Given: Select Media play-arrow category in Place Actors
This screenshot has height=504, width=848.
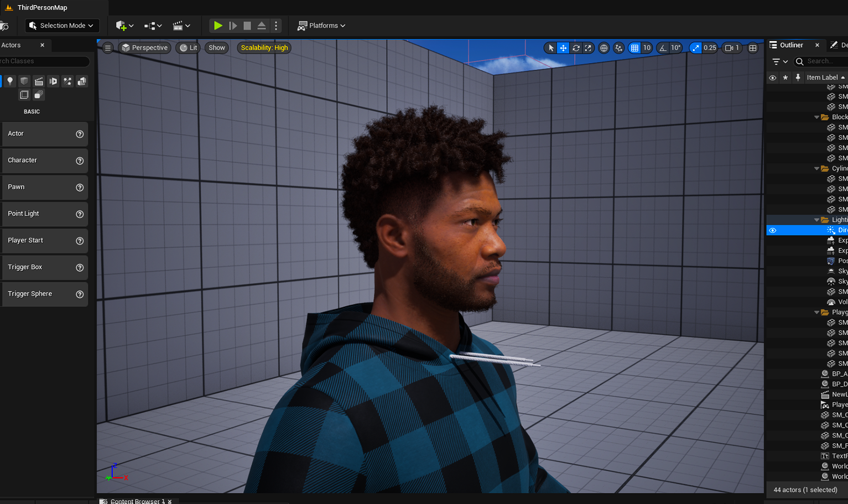Looking at the screenshot, I should pyautogui.click(x=53, y=81).
